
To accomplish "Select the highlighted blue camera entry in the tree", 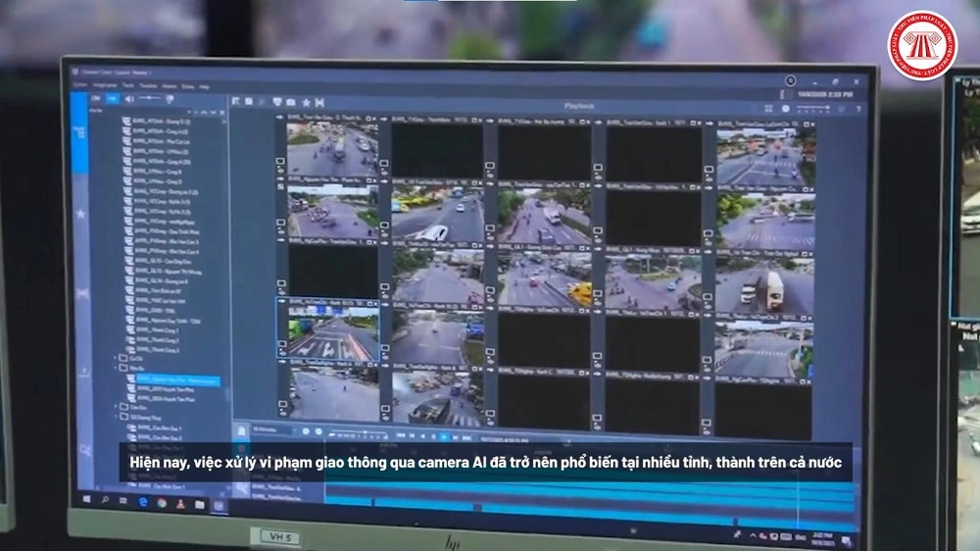I will pyautogui.click(x=177, y=379).
